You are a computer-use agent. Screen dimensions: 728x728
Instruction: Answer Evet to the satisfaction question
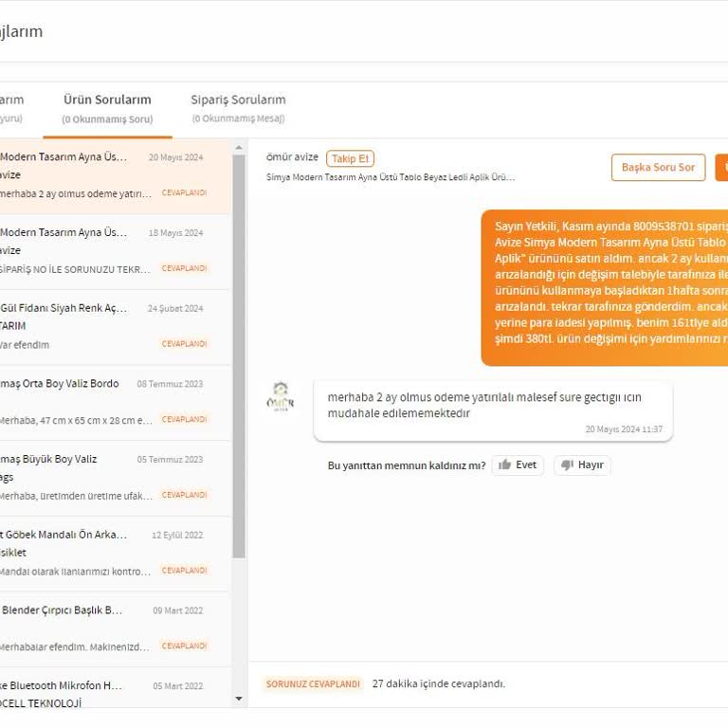[x=518, y=465]
